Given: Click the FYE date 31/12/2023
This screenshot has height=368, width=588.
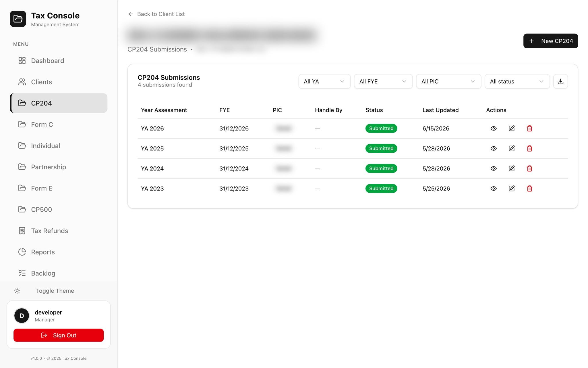Looking at the screenshot, I should click(234, 189).
